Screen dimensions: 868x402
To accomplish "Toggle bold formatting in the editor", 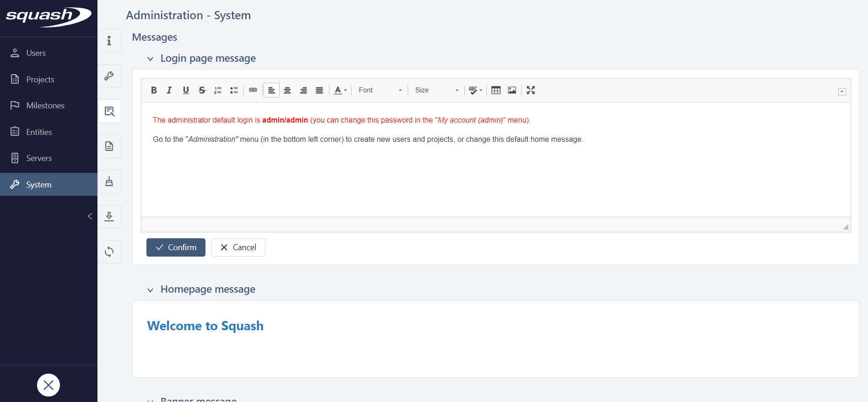I will point(154,90).
